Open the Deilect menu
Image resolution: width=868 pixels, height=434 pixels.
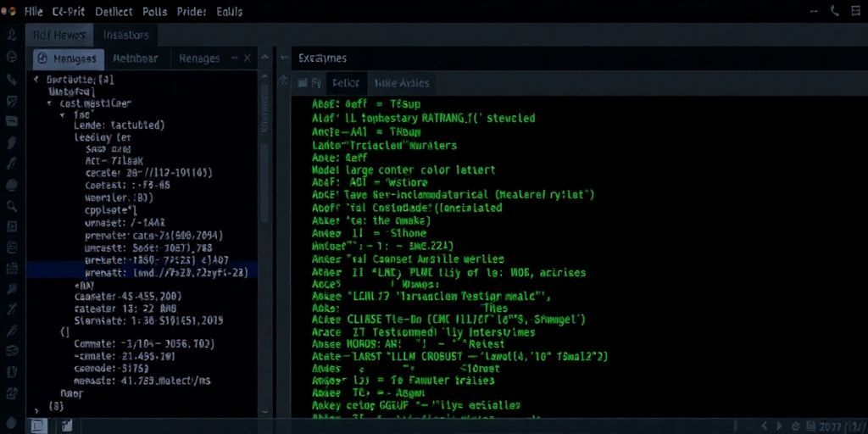pos(114,11)
